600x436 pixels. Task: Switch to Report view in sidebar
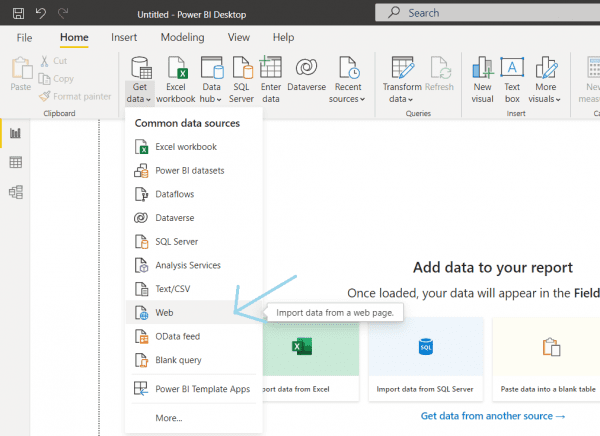point(15,133)
